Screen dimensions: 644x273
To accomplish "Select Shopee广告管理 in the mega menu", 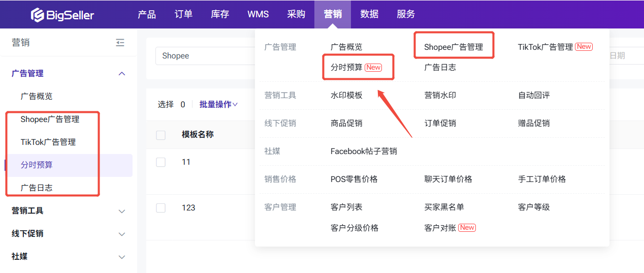I will tap(453, 47).
